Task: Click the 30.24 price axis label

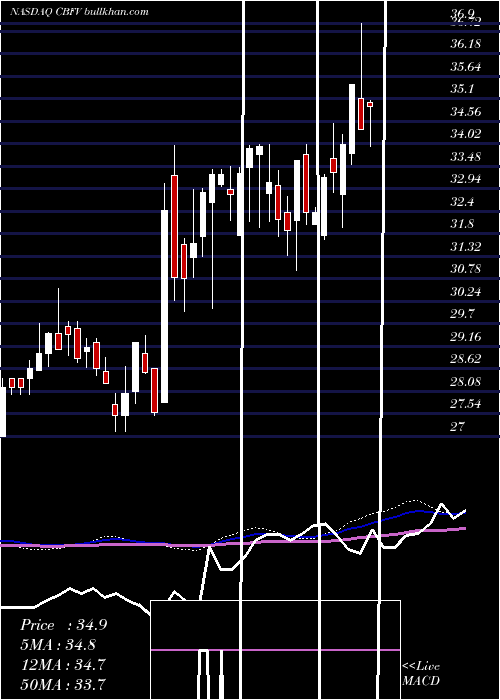Action: pos(466,292)
